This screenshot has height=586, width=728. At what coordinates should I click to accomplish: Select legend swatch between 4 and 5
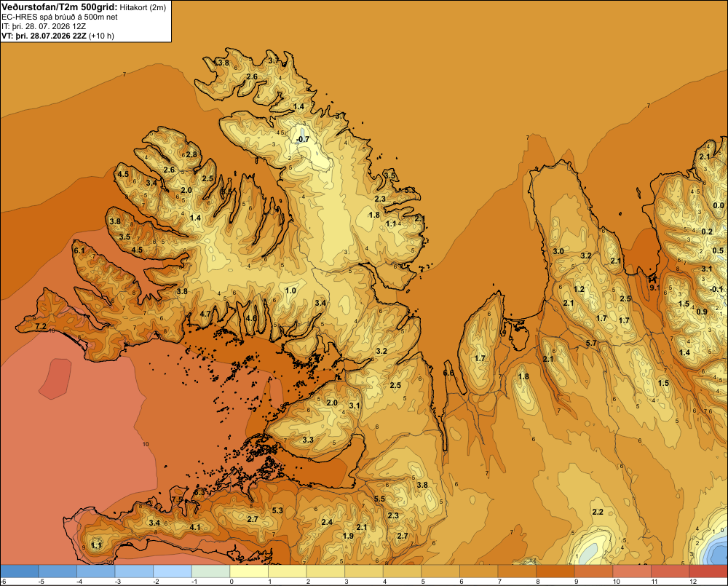(402, 571)
